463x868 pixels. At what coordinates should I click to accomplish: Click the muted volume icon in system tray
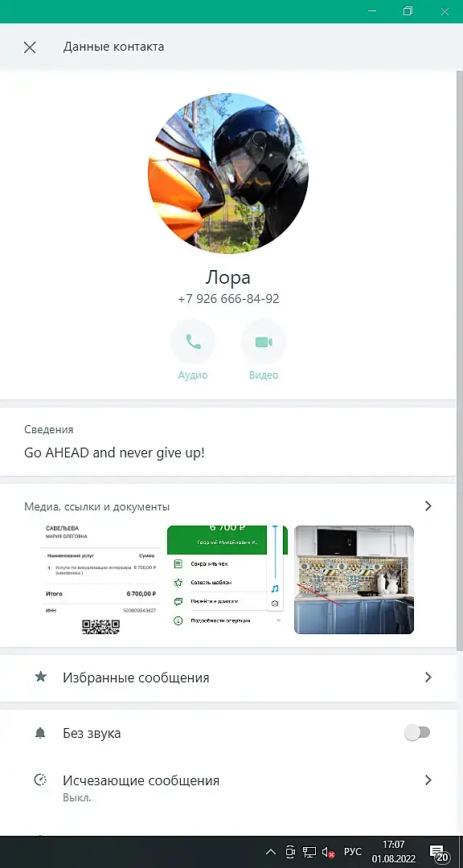point(329,852)
